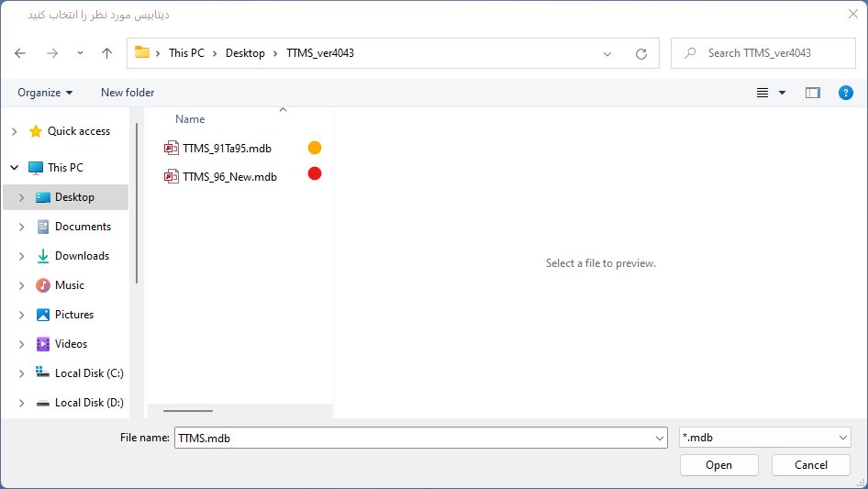Image resolution: width=868 pixels, height=489 pixels.
Task: Open the recent locations dropdown arrow
Action: tap(80, 53)
